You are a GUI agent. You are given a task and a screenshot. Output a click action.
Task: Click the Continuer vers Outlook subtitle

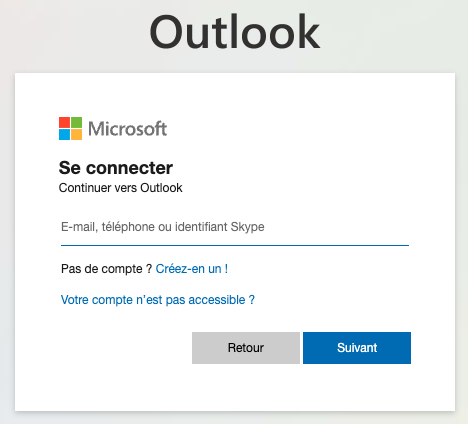tap(121, 188)
